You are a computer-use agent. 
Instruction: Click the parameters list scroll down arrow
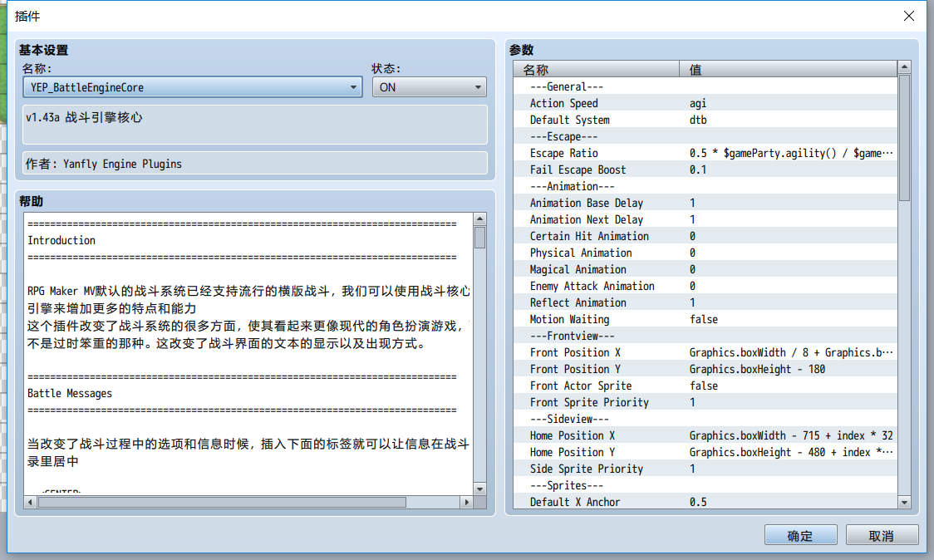click(904, 502)
